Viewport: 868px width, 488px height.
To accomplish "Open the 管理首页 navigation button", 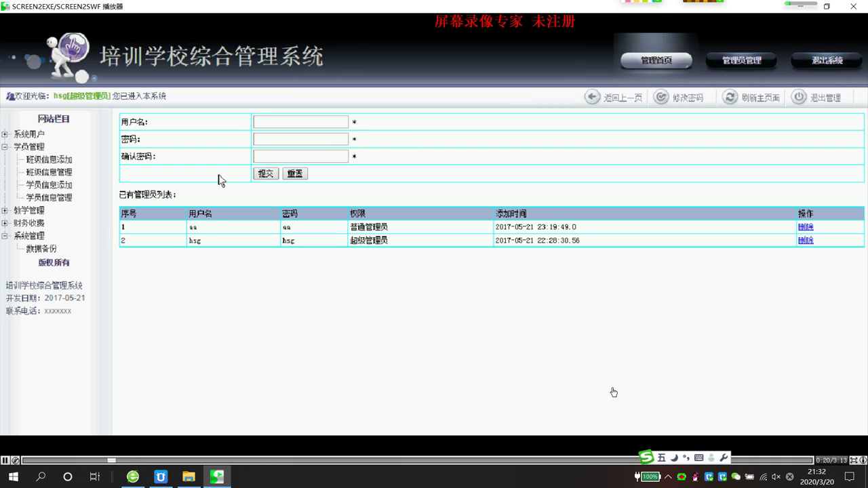I will click(x=656, y=60).
